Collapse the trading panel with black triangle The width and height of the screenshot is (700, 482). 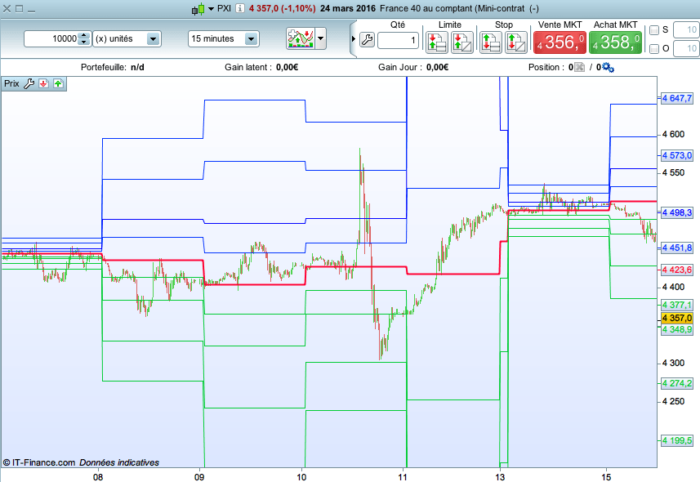point(353,39)
